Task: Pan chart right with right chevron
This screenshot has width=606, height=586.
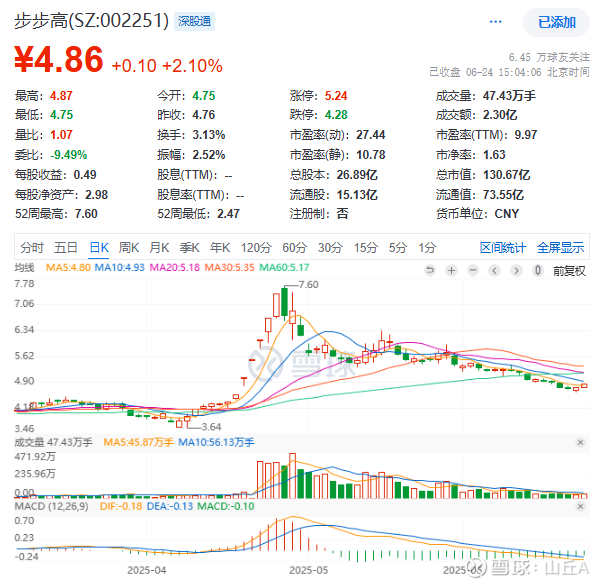Action: pos(516,270)
